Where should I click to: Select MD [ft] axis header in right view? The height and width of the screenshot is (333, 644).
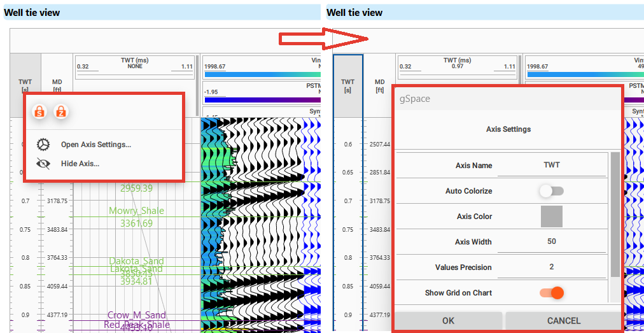pos(379,85)
